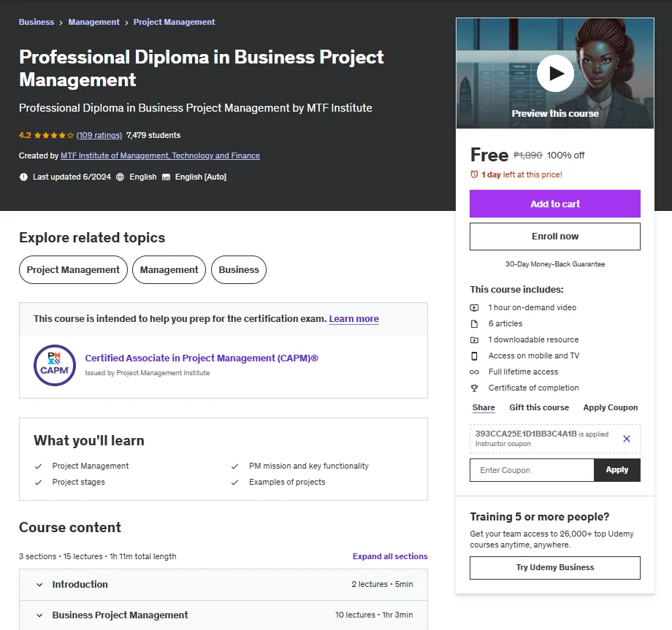Viewport: 672px width, 630px height.
Task: Click the '100% off' discount text
Action: click(565, 155)
